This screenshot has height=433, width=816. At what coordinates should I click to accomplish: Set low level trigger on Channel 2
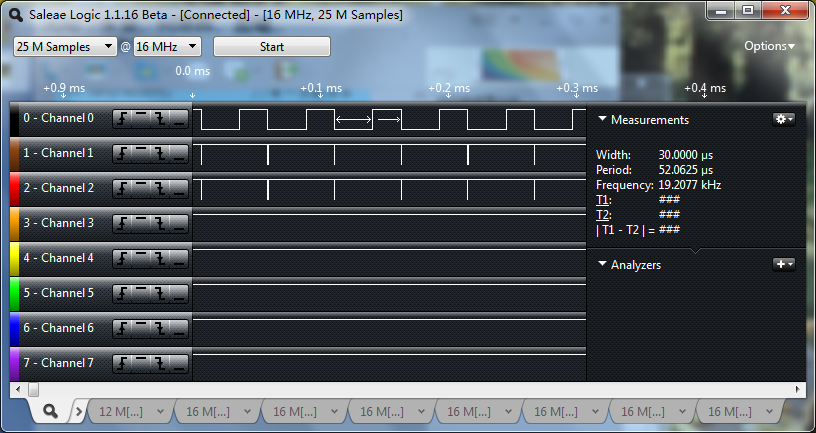(179, 189)
